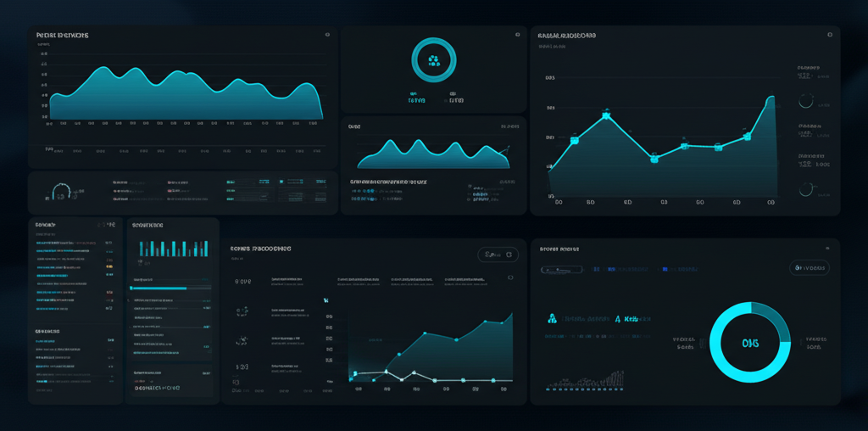Open the pill-shaped dropdown in the bottom center panel header
This screenshot has width=868, height=431.
497,254
